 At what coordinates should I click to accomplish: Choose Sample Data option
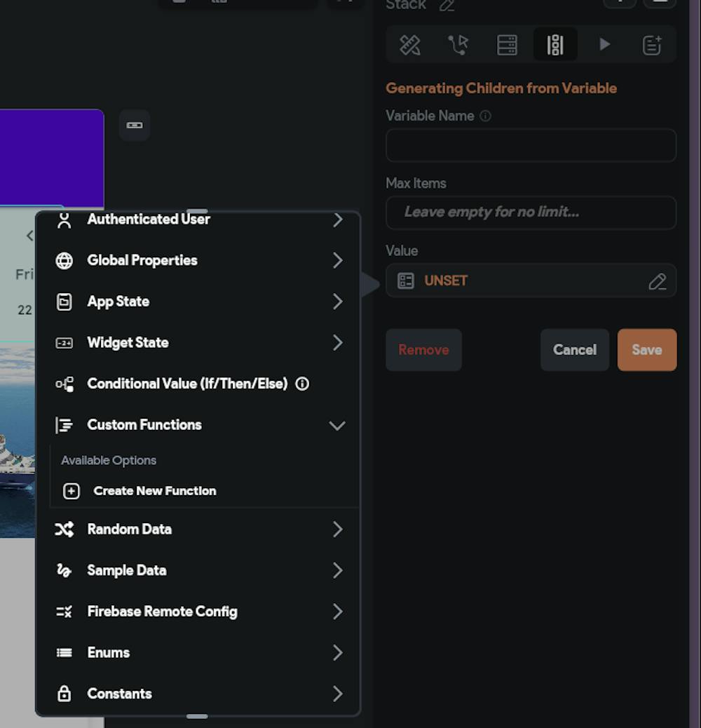point(198,570)
